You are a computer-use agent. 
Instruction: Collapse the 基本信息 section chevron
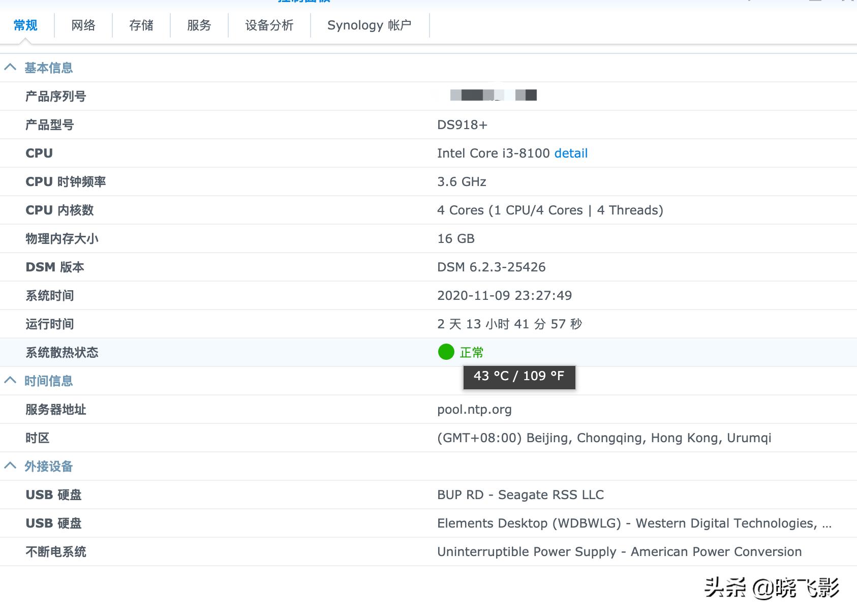[10, 68]
